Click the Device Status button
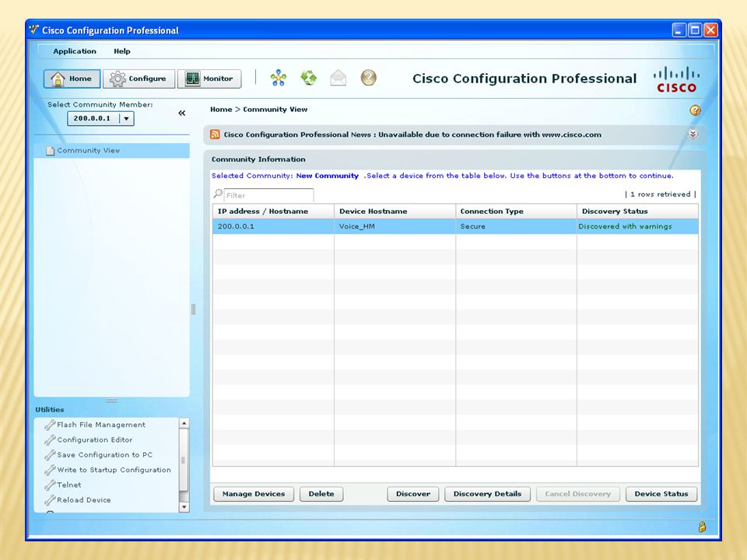Screen dimensions: 747x560 click(661, 494)
